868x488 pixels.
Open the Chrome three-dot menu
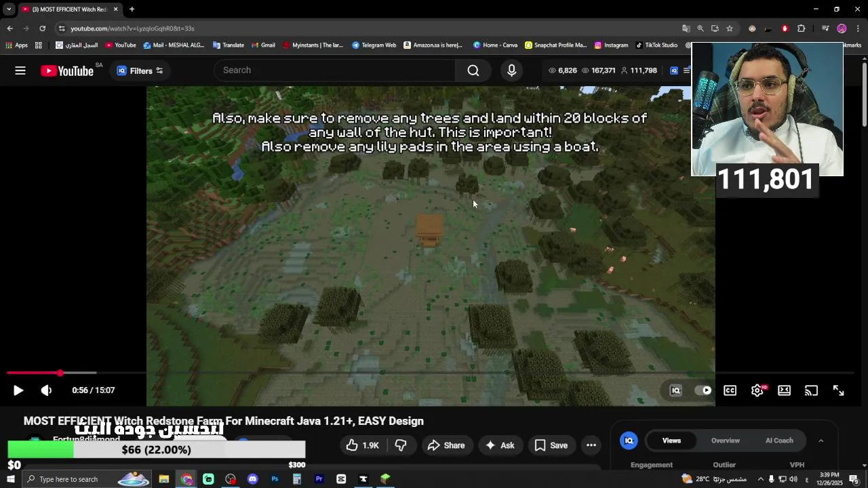tap(859, 28)
